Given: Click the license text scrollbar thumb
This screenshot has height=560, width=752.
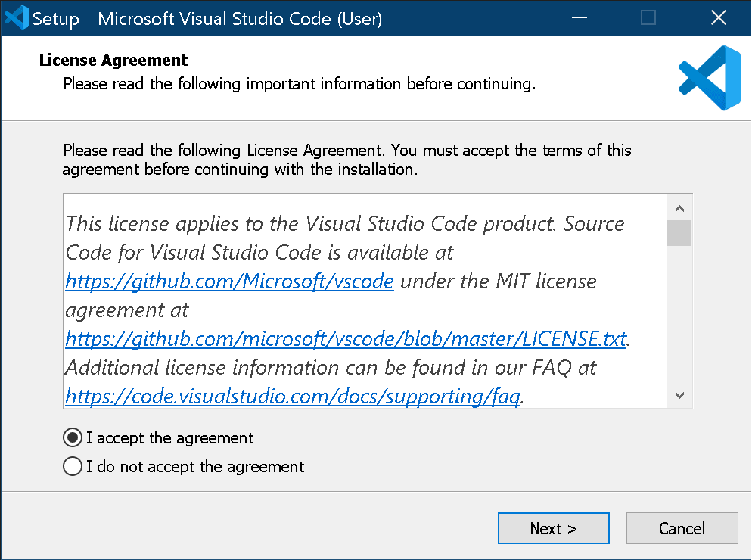Looking at the screenshot, I should click(x=679, y=233).
